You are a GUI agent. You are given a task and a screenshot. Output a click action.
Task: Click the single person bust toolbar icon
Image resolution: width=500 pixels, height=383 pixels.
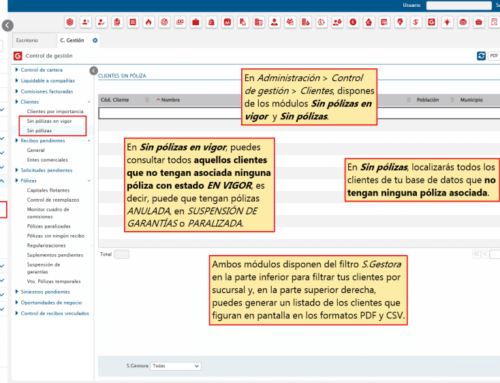point(274,22)
